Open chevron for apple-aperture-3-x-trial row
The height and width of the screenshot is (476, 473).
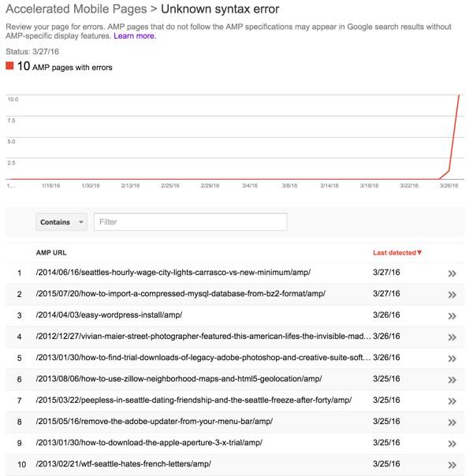coord(452,443)
